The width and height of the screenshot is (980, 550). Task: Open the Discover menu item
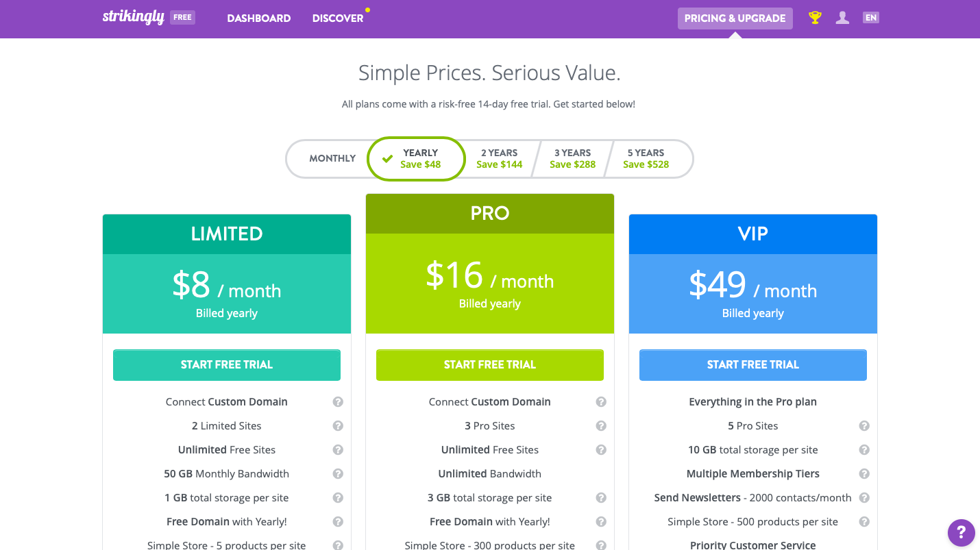pos(338,18)
